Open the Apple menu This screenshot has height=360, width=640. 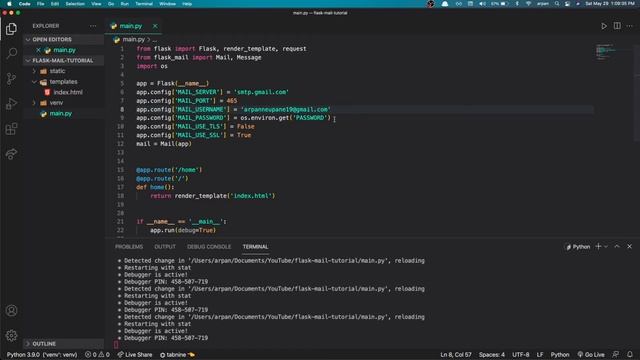pyautogui.click(x=9, y=4)
